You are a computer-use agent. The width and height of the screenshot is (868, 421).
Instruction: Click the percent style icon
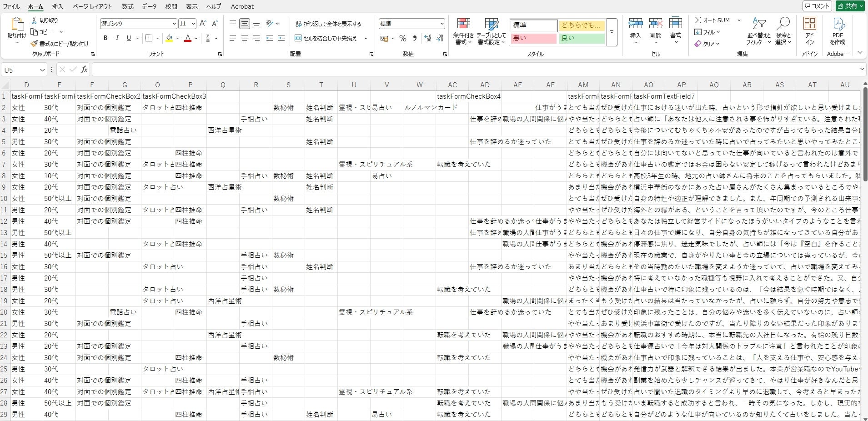(x=403, y=38)
